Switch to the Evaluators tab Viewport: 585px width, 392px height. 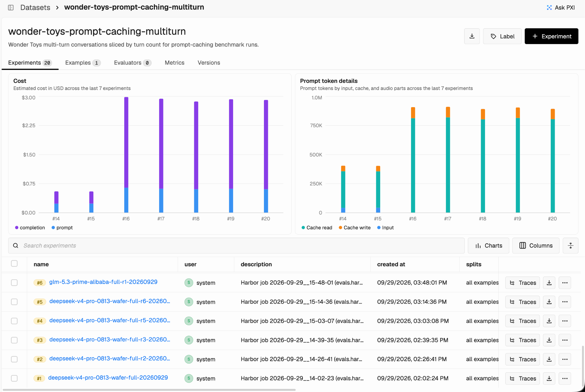click(x=133, y=63)
